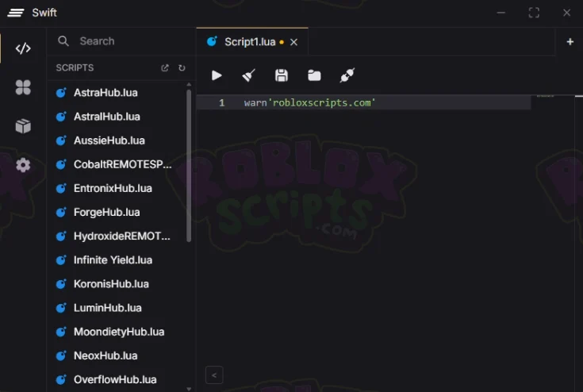
Task: Click the AstraHub.lua file icon
Action: (61, 93)
